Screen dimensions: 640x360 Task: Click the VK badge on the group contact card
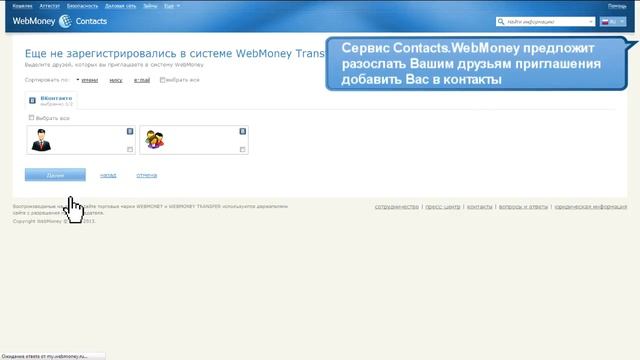[x=242, y=131]
